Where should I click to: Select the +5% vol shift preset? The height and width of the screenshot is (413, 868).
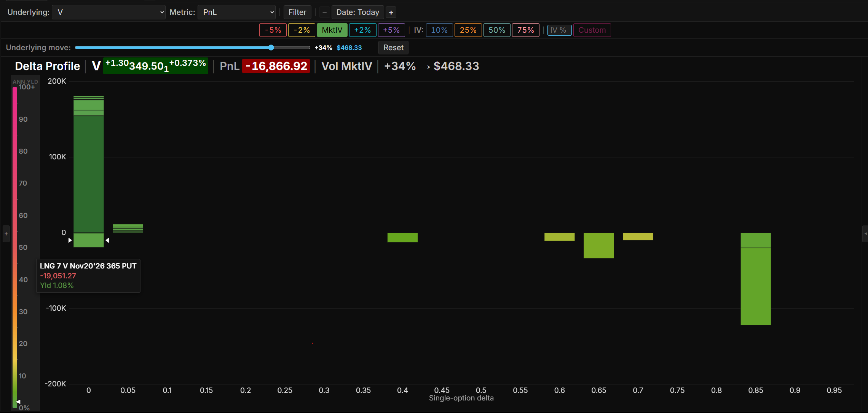pyautogui.click(x=391, y=30)
